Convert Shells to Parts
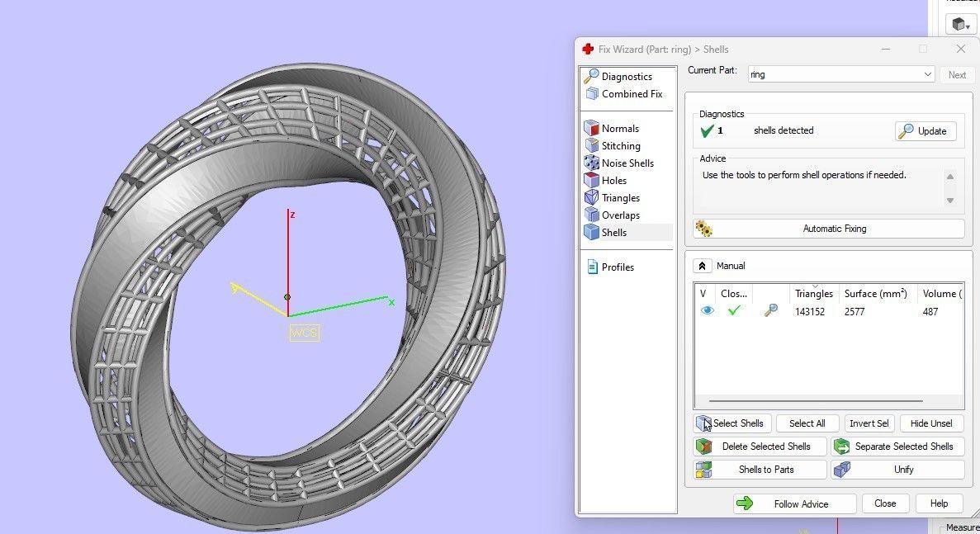 click(760, 470)
